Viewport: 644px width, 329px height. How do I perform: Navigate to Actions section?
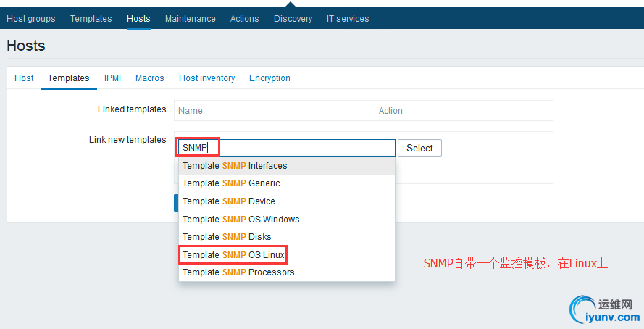click(244, 19)
